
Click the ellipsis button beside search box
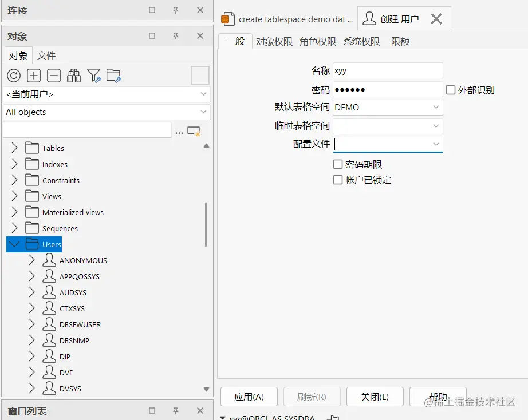coord(179,133)
